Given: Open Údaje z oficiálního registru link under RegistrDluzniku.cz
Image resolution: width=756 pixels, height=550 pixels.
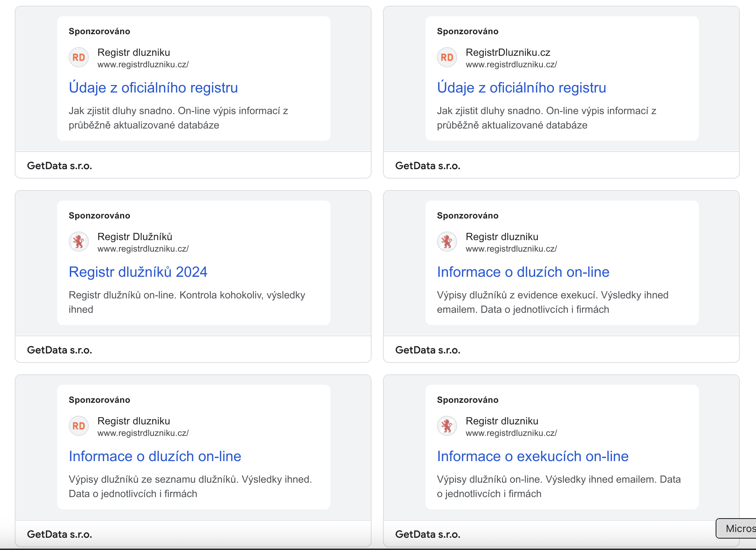Looking at the screenshot, I should coord(522,88).
